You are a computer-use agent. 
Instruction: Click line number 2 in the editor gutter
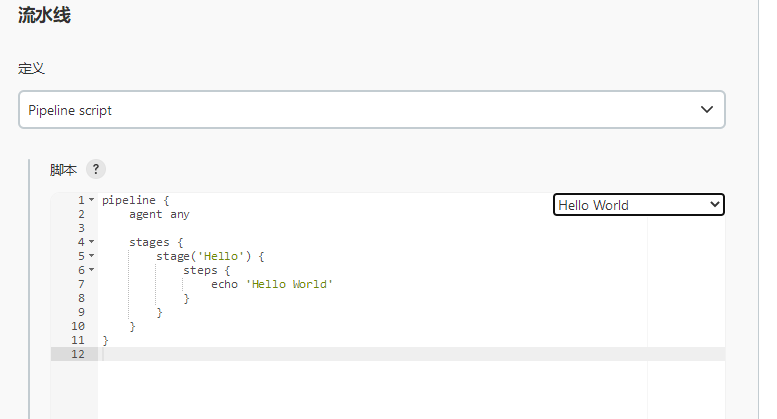click(81, 214)
